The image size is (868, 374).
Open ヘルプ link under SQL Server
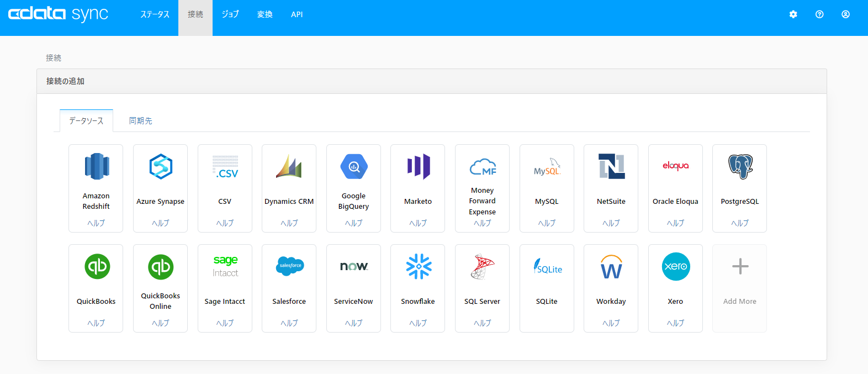click(x=483, y=323)
